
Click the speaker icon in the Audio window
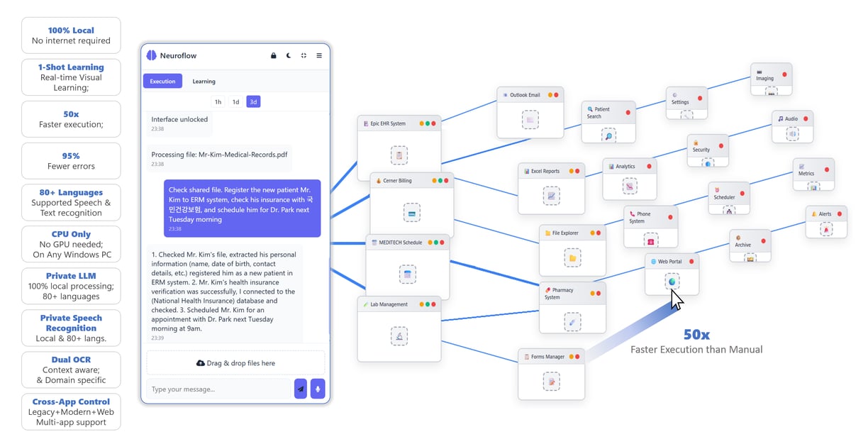[792, 133]
